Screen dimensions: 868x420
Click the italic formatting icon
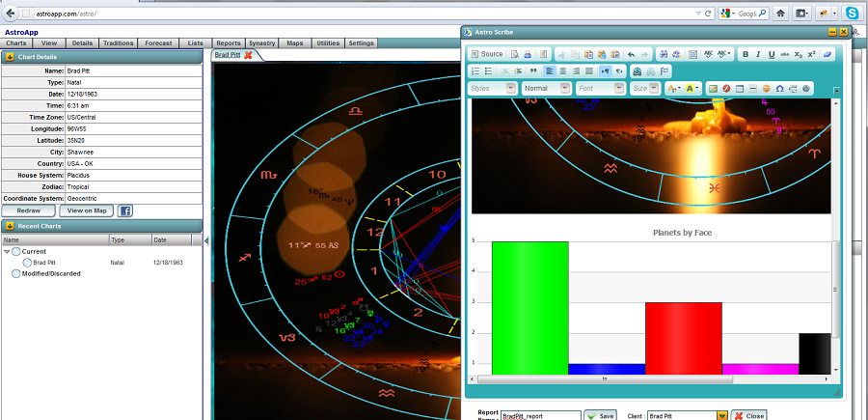coord(758,54)
